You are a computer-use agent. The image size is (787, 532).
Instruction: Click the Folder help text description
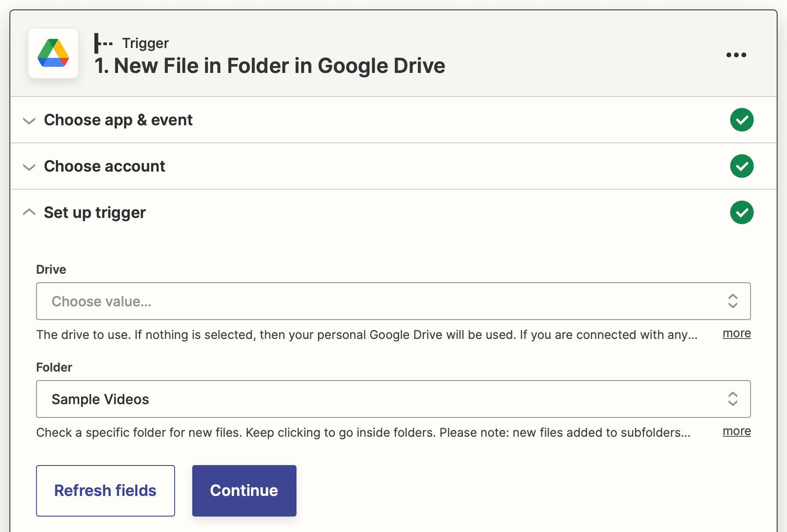(x=363, y=432)
